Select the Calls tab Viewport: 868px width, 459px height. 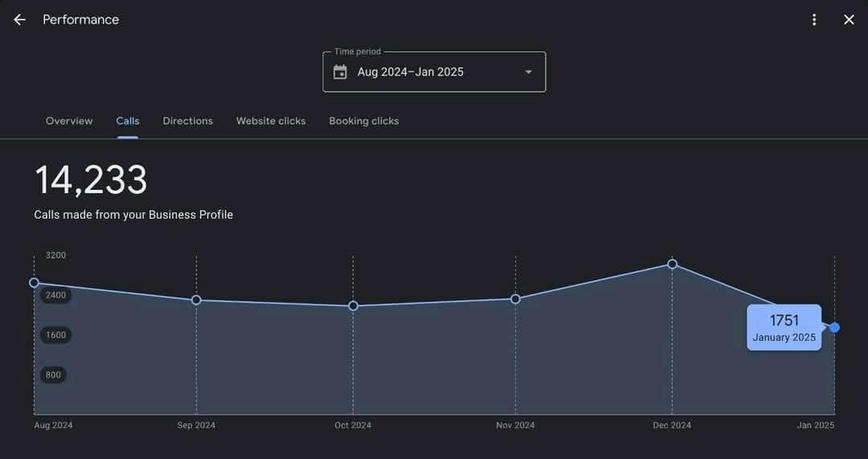[x=128, y=121]
